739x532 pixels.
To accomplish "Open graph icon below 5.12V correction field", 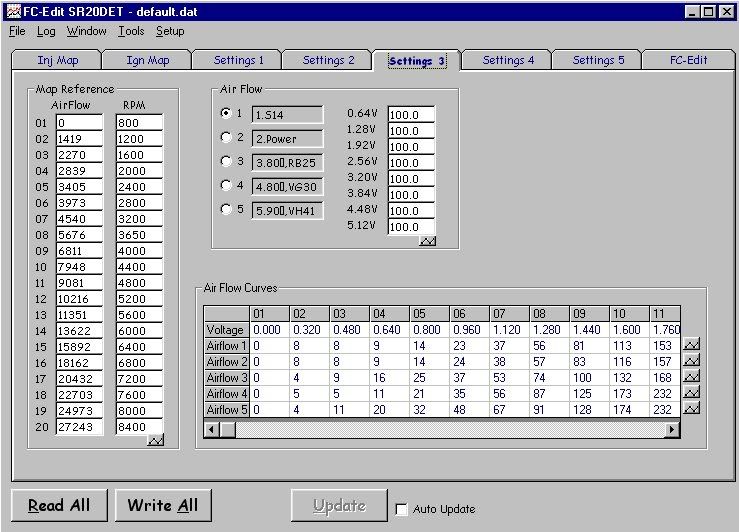I will (427, 241).
